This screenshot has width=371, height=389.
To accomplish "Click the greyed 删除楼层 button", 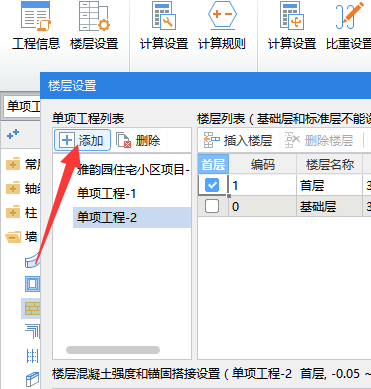I will point(319,140).
